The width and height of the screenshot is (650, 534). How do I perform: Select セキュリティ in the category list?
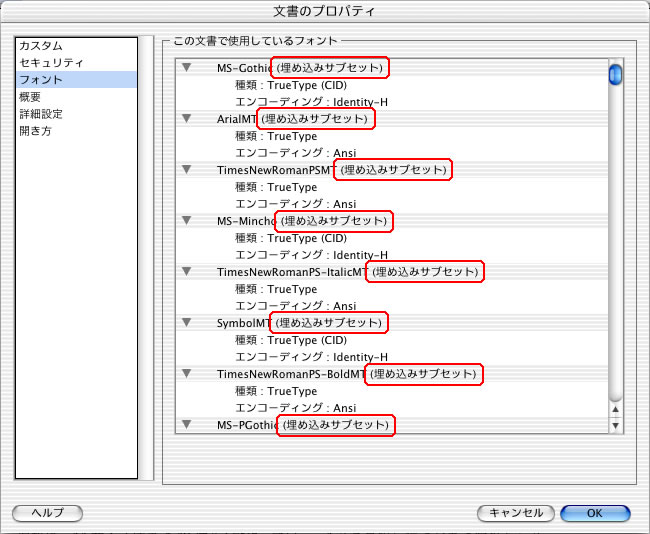(76, 63)
